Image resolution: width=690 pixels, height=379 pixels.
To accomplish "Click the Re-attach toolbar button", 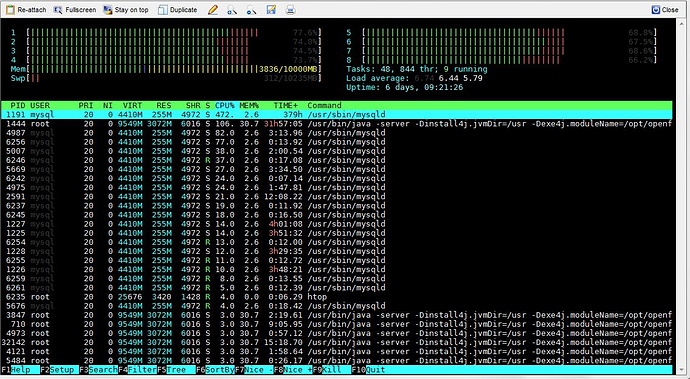I will [26, 10].
